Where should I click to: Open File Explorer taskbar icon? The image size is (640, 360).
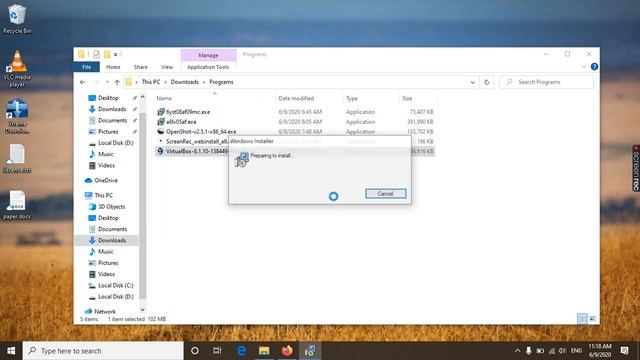(264, 351)
